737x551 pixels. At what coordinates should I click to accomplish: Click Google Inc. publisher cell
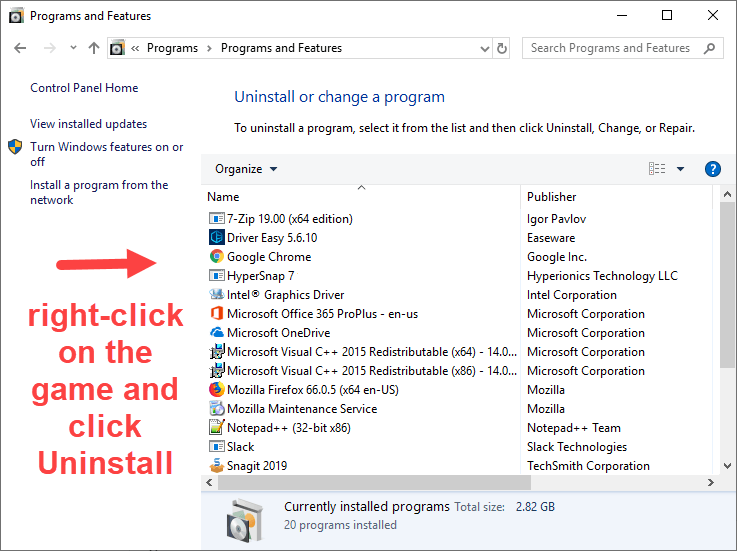coord(557,257)
